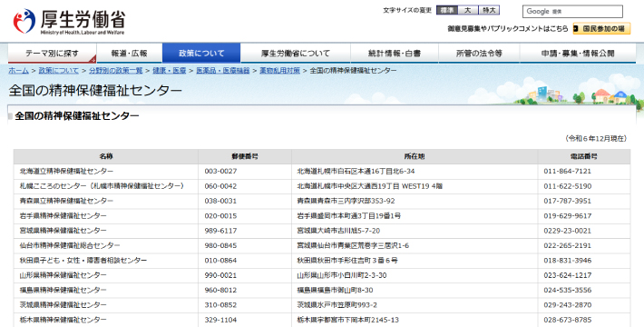
Task: Click phone number 019-629-9617
Action: 568,215
